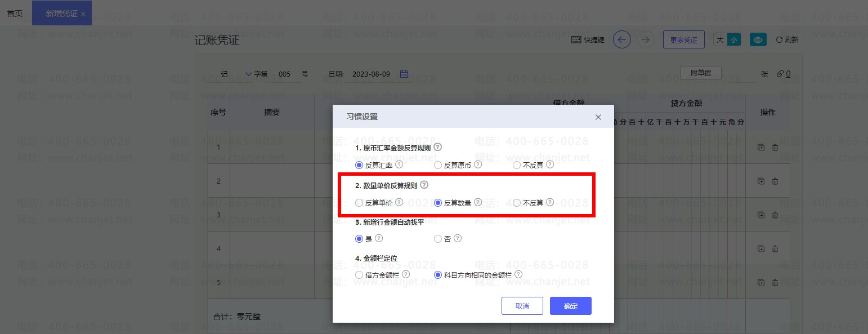868x334 pixels.
Task: Open help icon beside 否 option
Action: (458, 238)
